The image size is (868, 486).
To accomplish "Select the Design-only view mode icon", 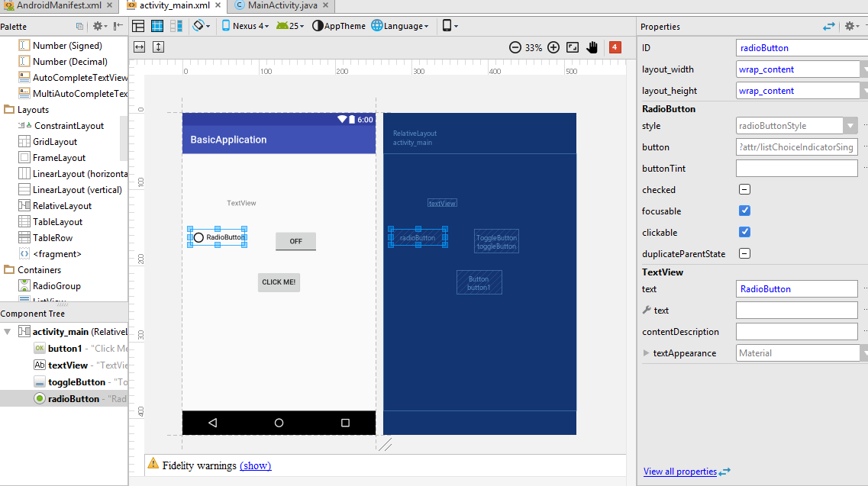I will pos(137,25).
